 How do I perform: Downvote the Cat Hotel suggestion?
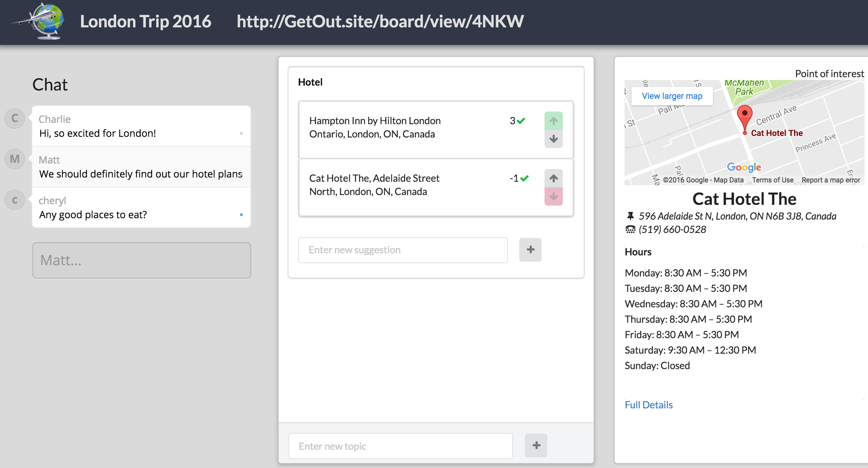tap(553, 196)
